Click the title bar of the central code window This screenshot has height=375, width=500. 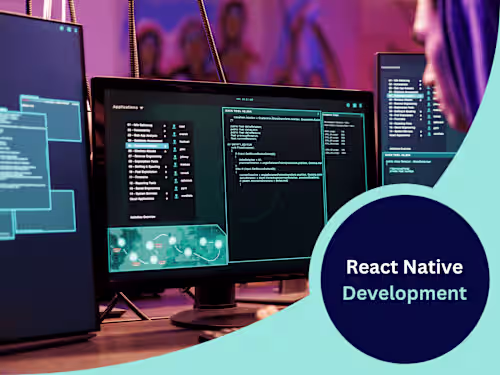point(272,111)
